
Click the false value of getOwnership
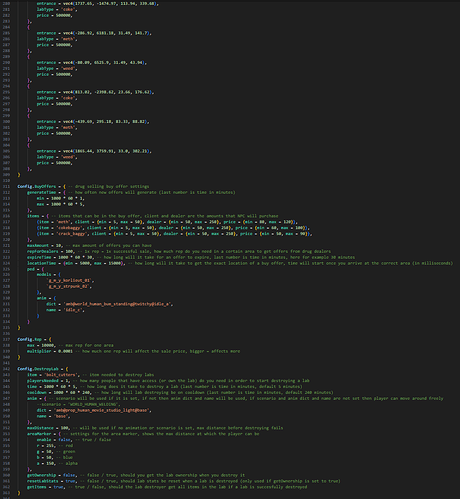[x=69, y=475]
